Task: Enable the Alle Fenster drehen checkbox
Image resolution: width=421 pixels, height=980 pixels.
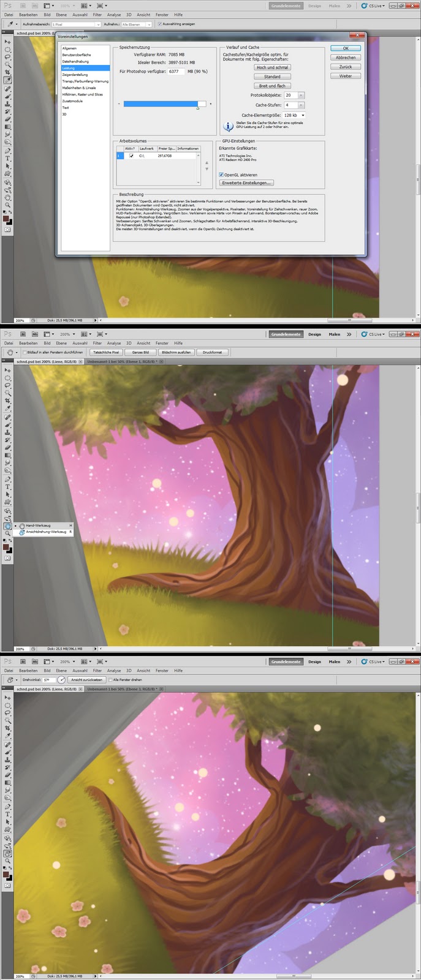Action: tap(110, 680)
